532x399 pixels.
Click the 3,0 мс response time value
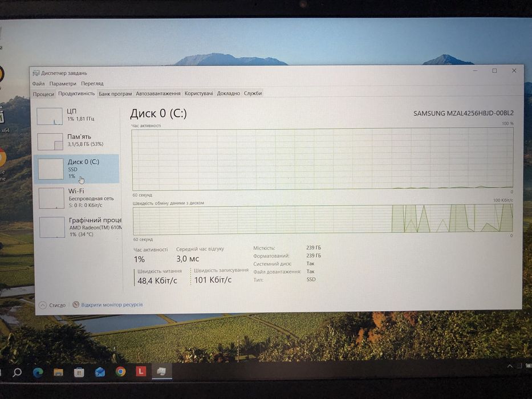(x=187, y=259)
